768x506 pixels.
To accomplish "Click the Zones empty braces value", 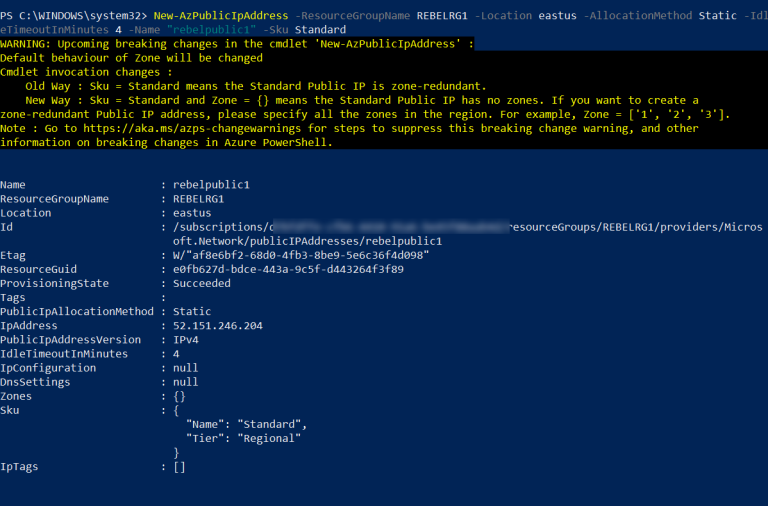I will point(179,396).
